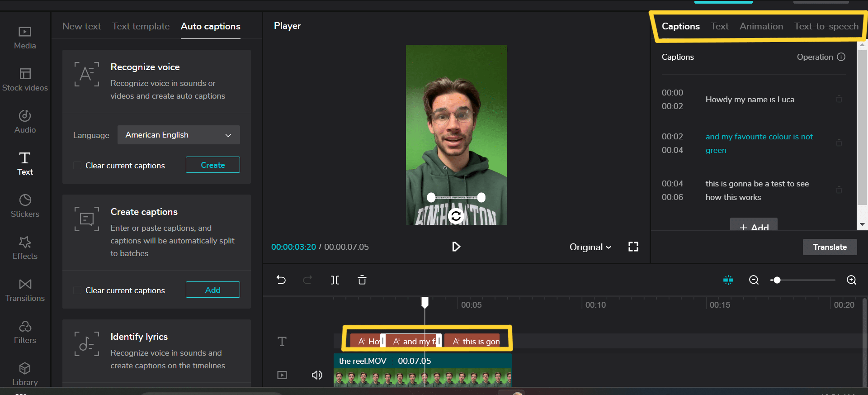
Task: Enter fullscreen player view
Action: 633,247
